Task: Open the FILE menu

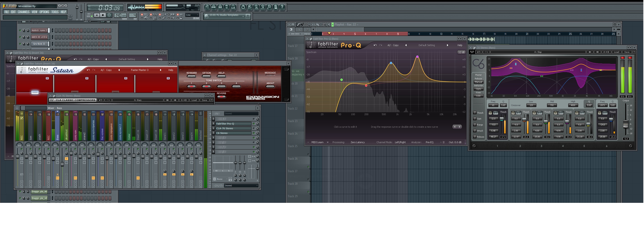Action: [x=6, y=12]
